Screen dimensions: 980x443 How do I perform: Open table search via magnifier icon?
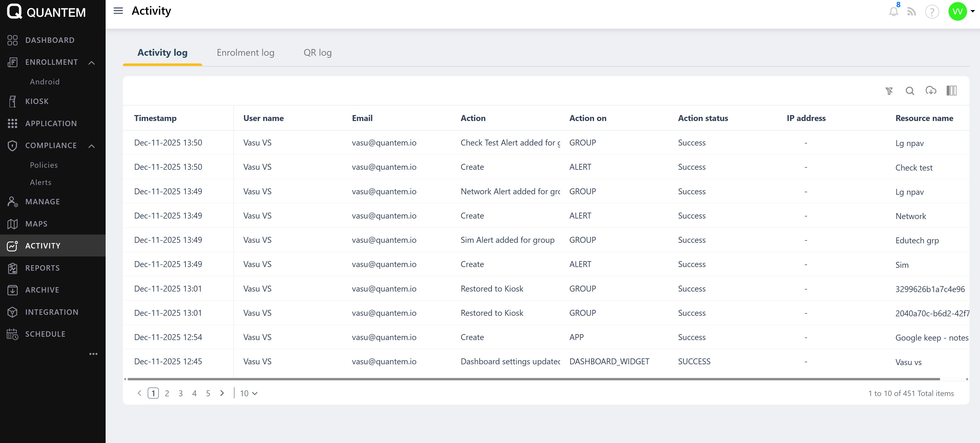click(910, 91)
